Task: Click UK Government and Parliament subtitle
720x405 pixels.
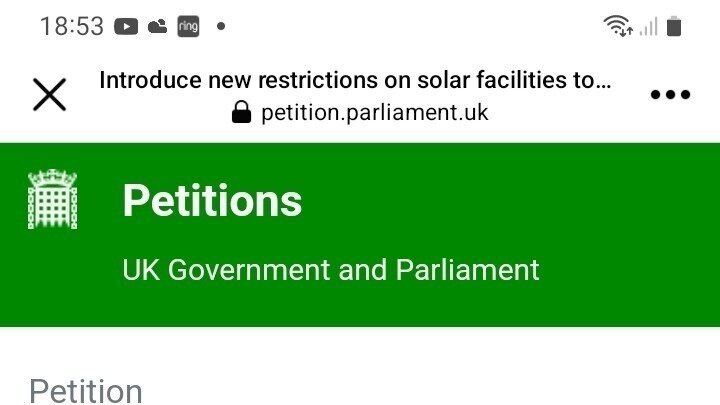Action: pyautogui.click(x=330, y=270)
